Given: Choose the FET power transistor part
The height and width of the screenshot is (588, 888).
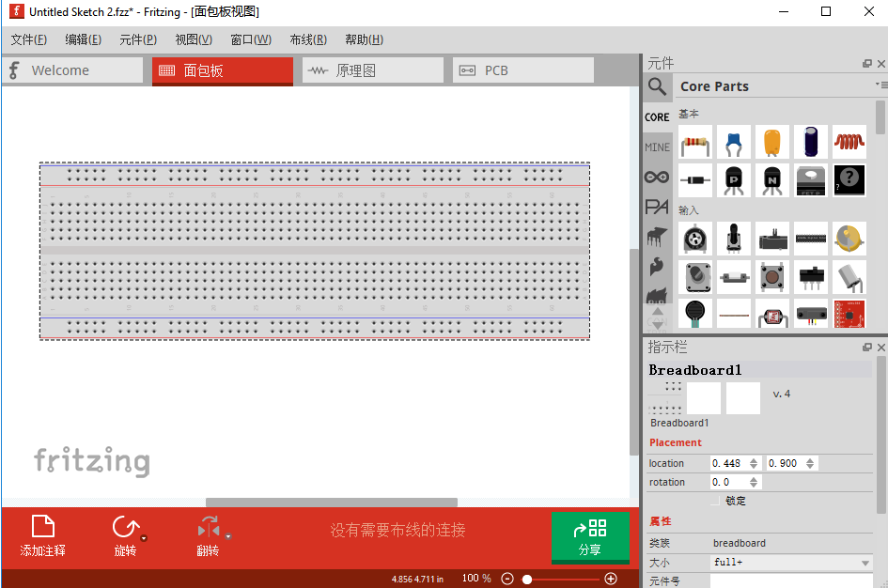Looking at the screenshot, I should coord(810,180).
